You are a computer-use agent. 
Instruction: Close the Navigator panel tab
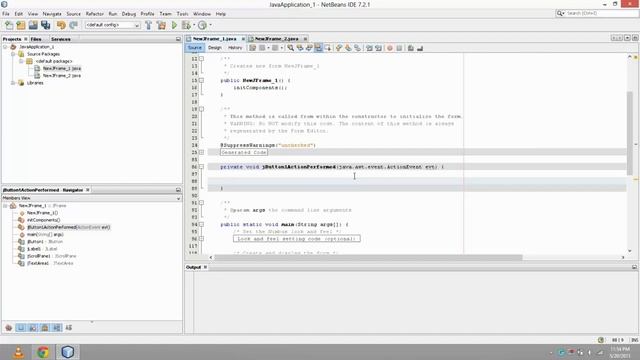pyautogui.click(x=88, y=190)
